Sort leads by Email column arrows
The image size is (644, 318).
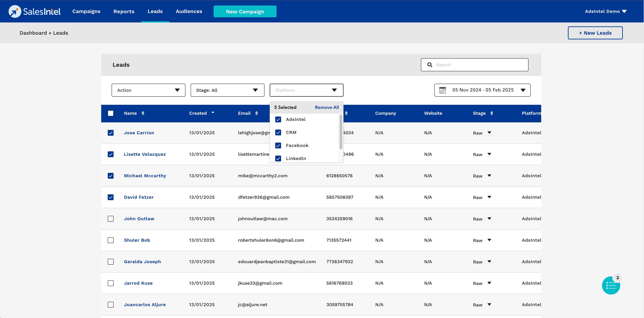[x=256, y=113]
